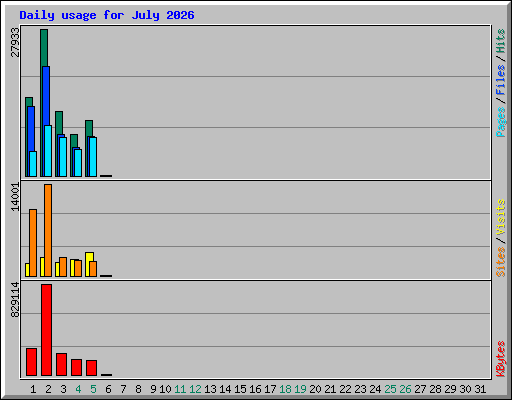Click the red 'KBytes' legend label

(x=501, y=359)
